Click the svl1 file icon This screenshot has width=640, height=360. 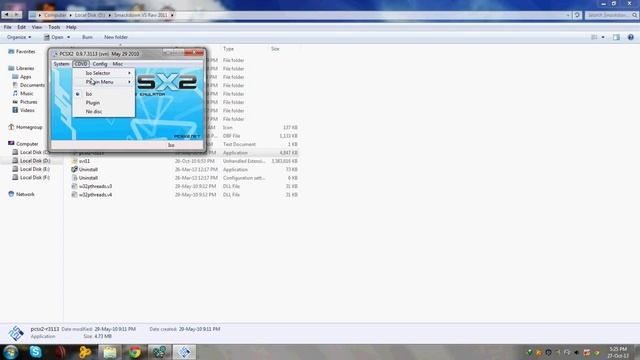click(x=74, y=161)
